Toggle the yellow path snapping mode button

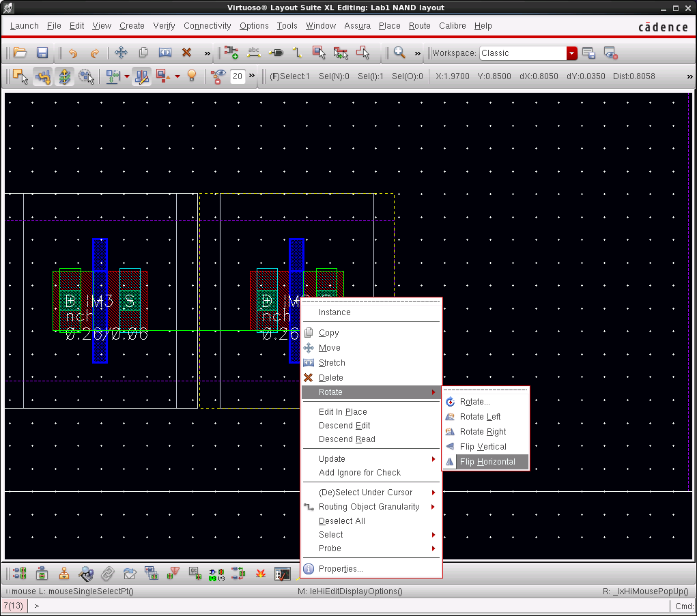click(x=43, y=76)
